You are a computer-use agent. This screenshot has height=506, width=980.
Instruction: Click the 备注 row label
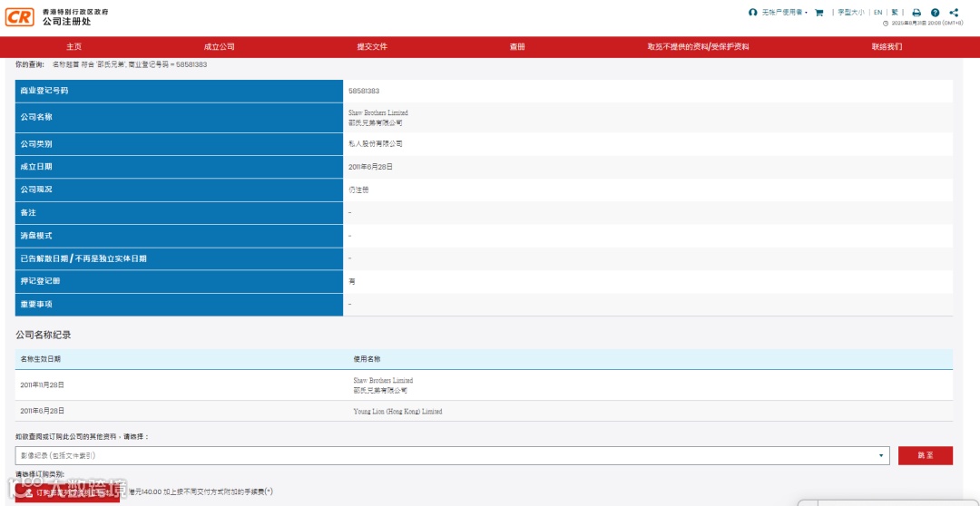tap(28, 213)
